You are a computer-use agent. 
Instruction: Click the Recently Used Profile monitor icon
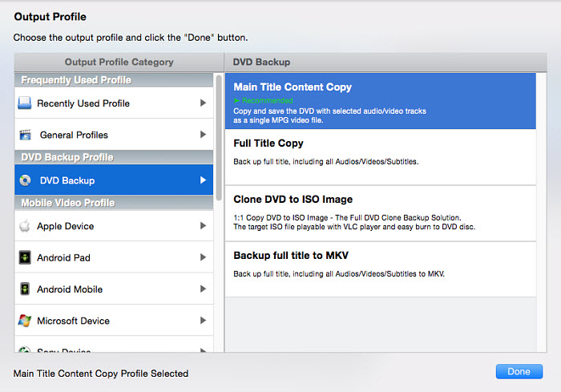click(25, 103)
